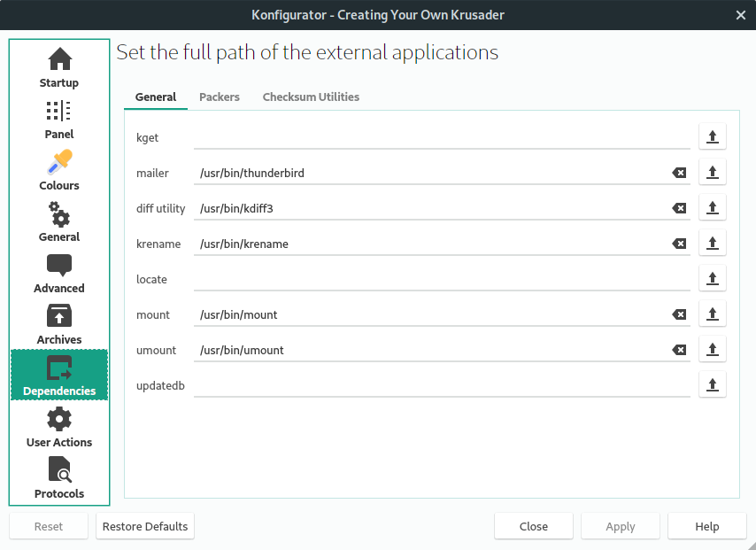
Task: Open the Advanced settings section
Action: pos(59,274)
